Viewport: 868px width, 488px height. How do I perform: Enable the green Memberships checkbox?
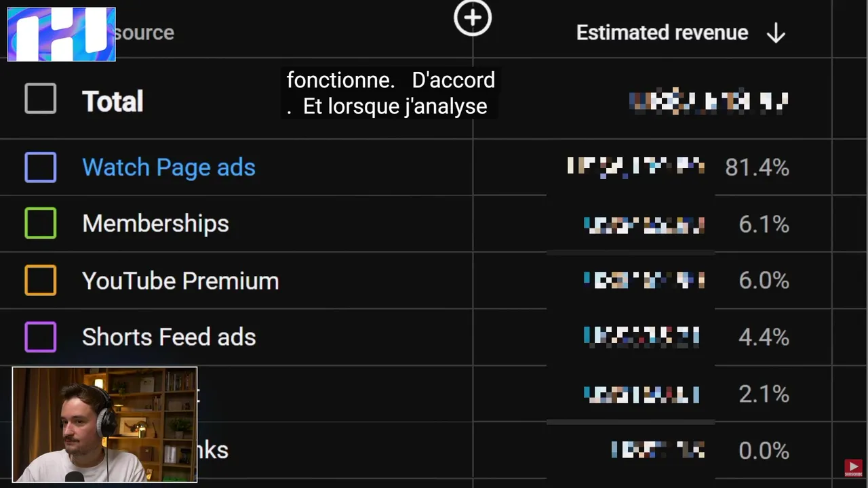pos(41,224)
